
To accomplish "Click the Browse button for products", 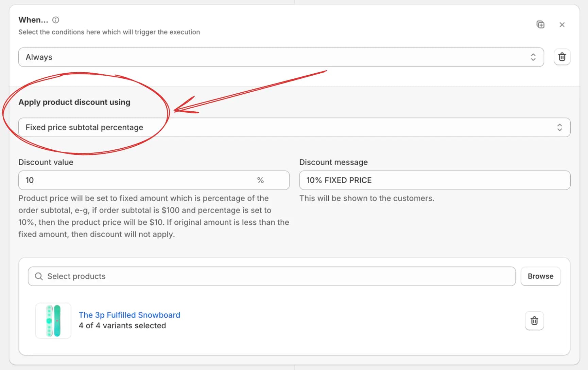I will tap(540, 276).
